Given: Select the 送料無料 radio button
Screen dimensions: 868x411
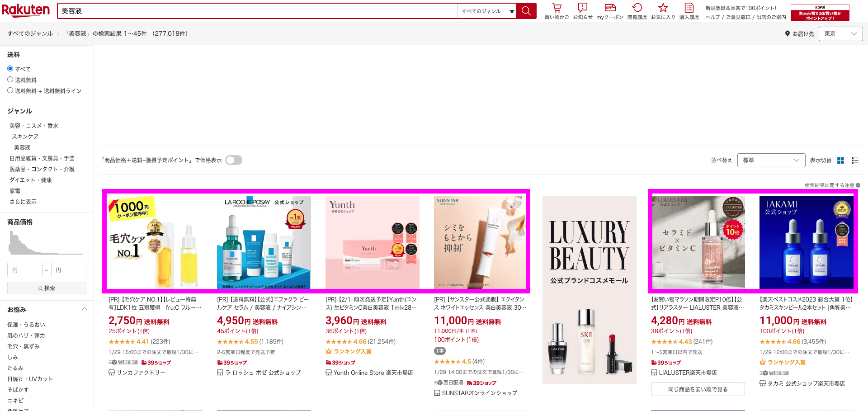Looking at the screenshot, I should tap(10, 80).
